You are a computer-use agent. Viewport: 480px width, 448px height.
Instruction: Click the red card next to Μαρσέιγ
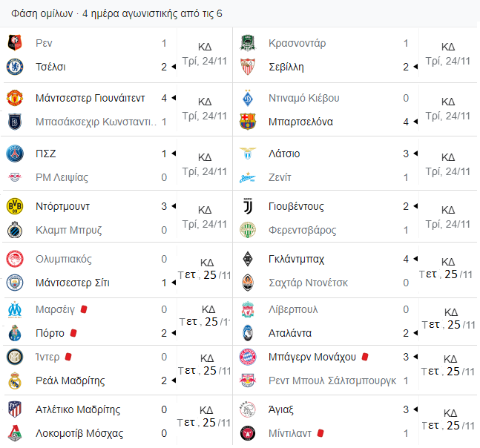(84, 309)
